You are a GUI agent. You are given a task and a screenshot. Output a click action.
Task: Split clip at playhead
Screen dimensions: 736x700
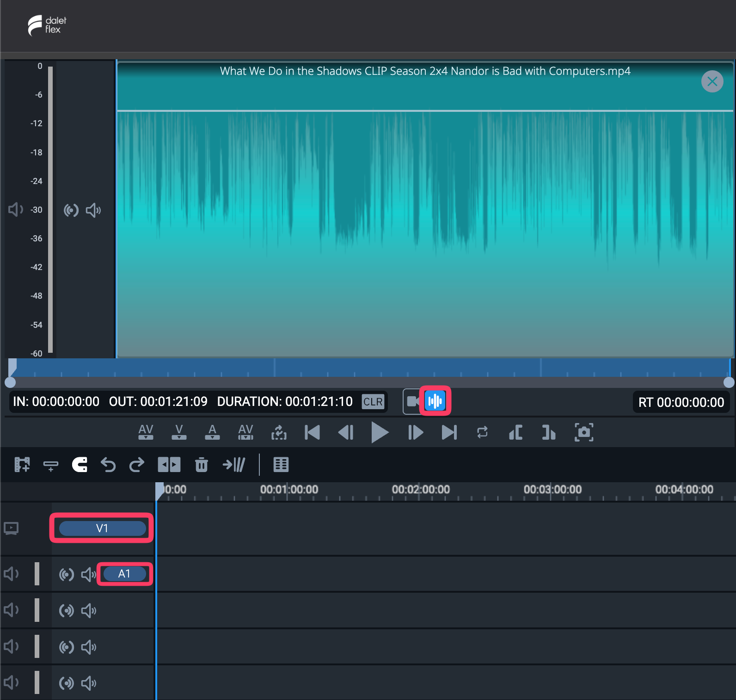coord(169,465)
